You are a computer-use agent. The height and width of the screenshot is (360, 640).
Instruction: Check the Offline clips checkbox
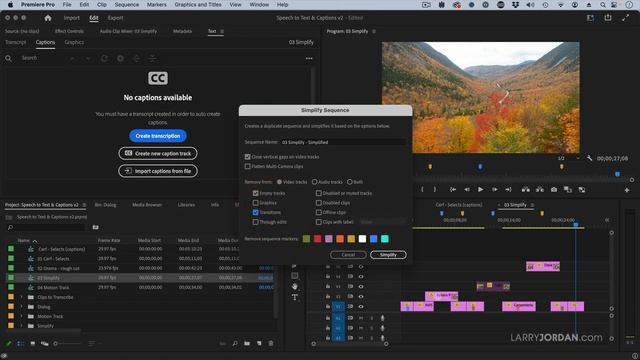pyautogui.click(x=319, y=212)
